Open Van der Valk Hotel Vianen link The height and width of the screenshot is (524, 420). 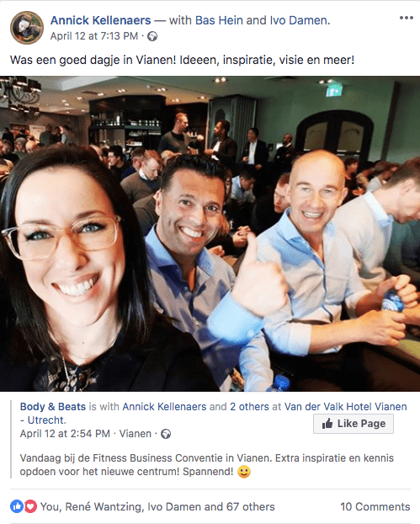pos(214,414)
